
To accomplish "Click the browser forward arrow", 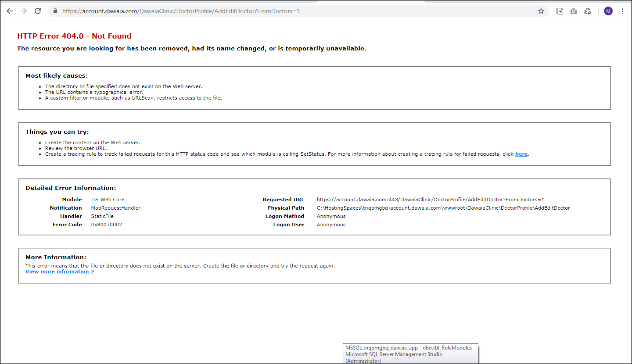I will point(24,11).
